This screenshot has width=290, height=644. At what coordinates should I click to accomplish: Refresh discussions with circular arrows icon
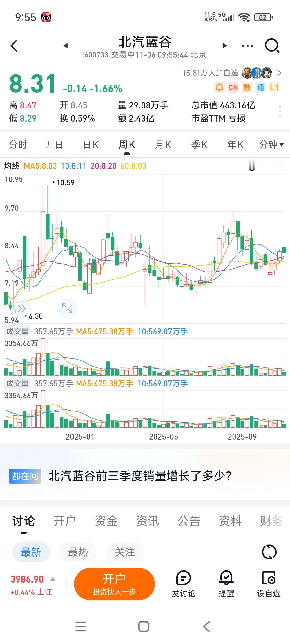[269, 552]
